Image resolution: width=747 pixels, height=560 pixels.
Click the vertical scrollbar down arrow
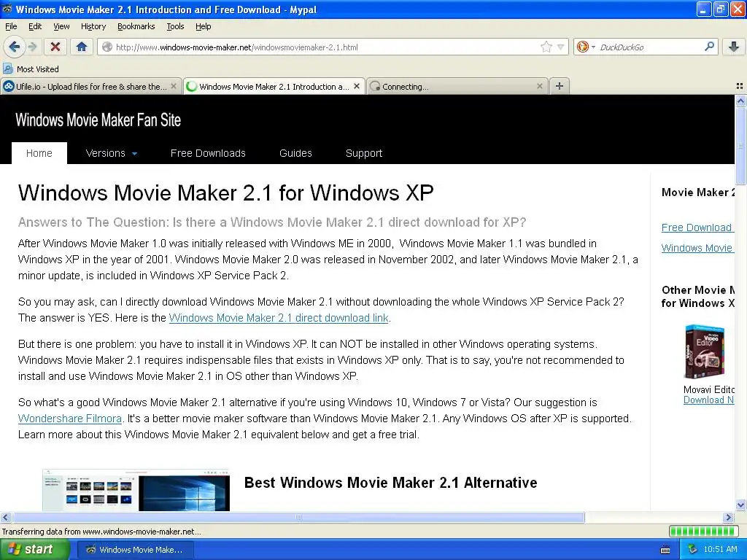pos(740,505)
